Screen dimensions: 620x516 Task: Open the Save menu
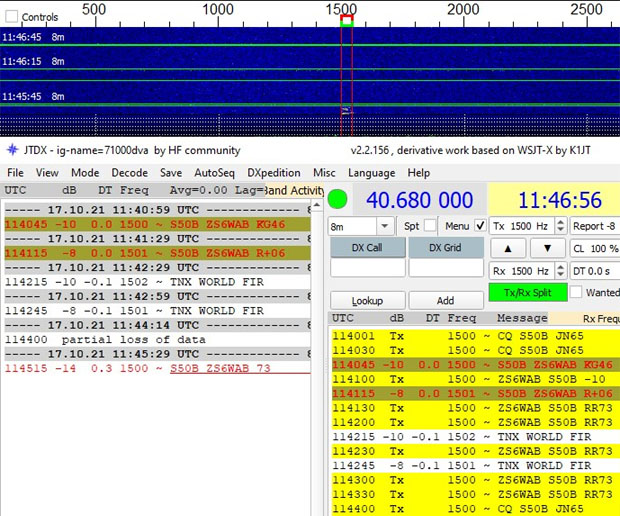click(171, 173)
